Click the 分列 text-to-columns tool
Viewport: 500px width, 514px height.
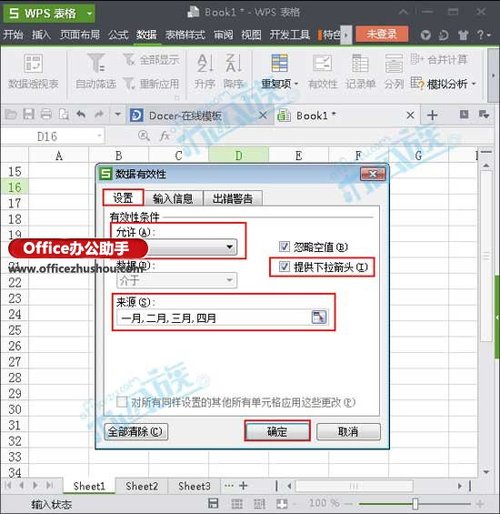394,71
